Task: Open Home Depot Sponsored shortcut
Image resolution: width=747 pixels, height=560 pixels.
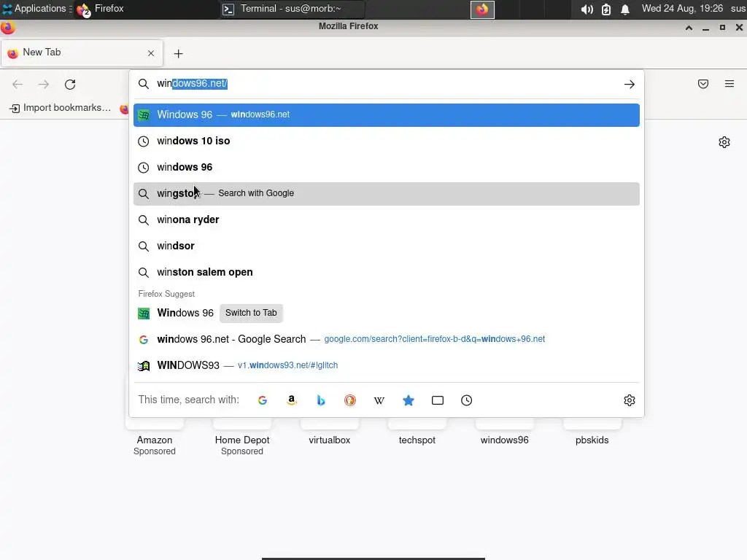Action: tap(242, 440)
